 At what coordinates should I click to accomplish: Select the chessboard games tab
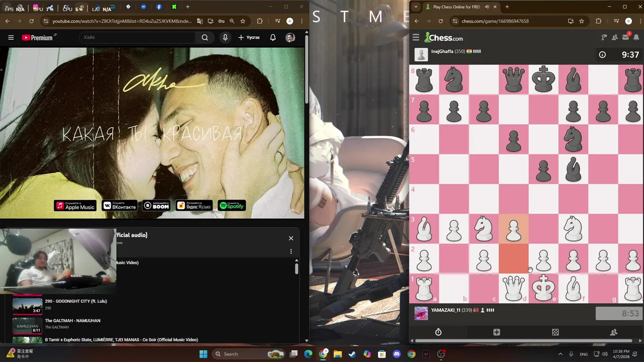click(x=555, y=332)
